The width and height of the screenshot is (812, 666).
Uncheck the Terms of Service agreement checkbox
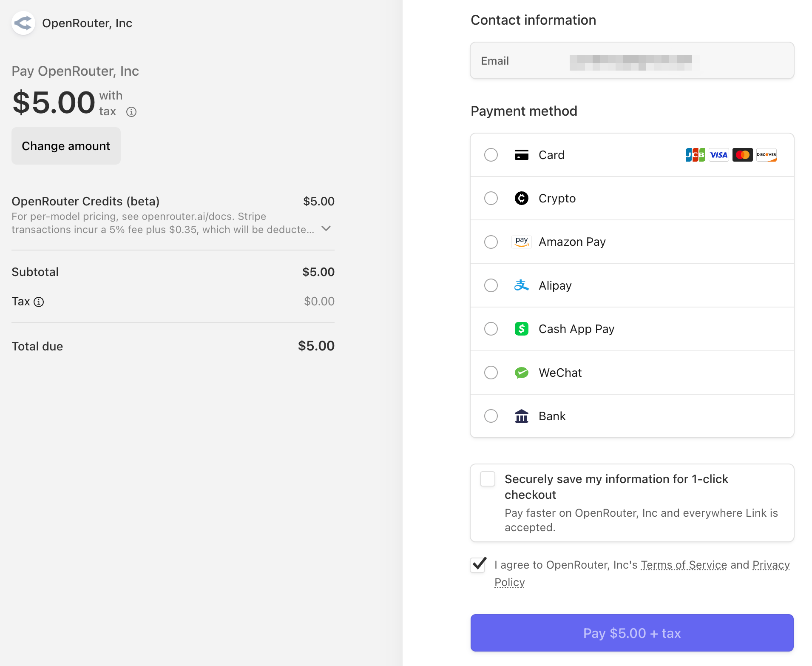pos(479,565)
